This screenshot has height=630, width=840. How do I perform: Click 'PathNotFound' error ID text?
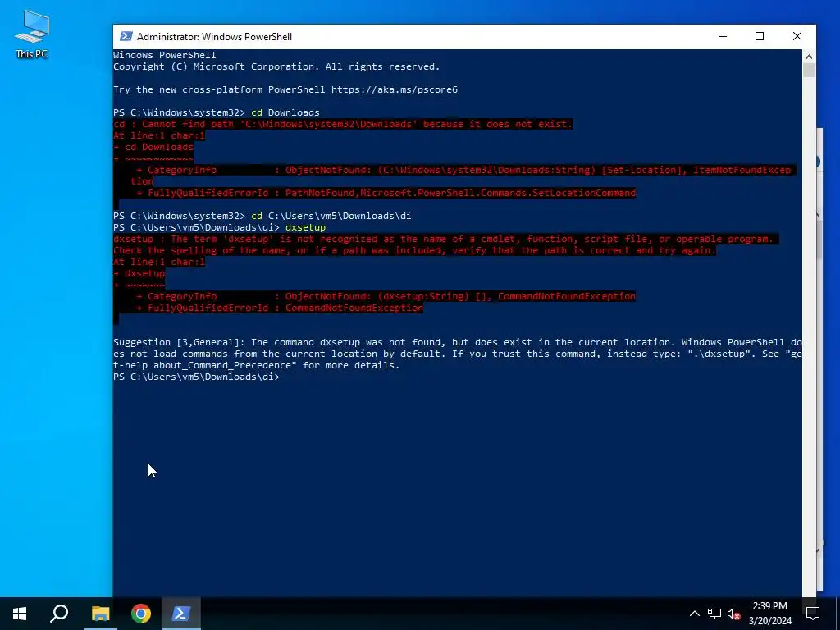pyautogui.click(x=320, y=193)
